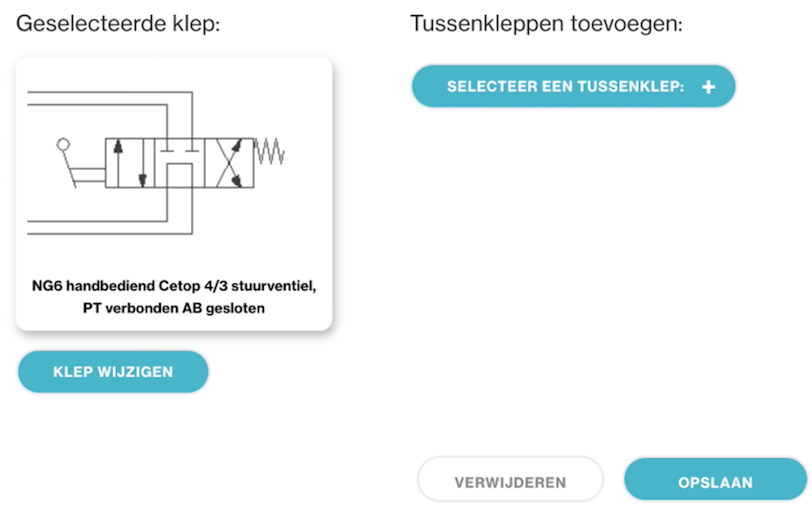Select the crossed-arrows position box in the diagram
The image size is (812, 508).
tap(229, 163)
